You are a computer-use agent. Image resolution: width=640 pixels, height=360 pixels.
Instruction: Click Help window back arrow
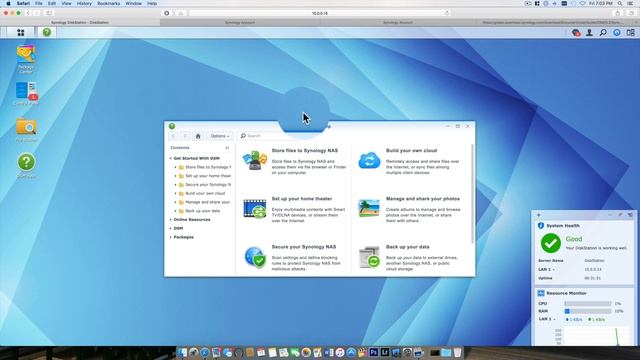tap(173, 136)
